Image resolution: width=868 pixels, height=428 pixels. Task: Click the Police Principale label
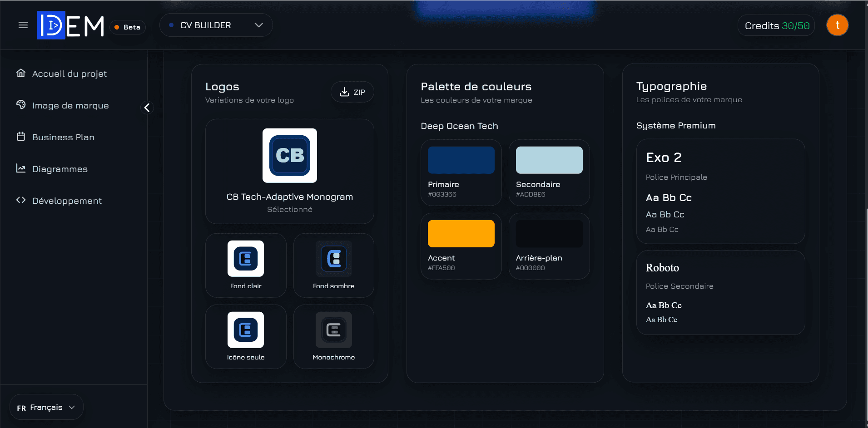676,177
